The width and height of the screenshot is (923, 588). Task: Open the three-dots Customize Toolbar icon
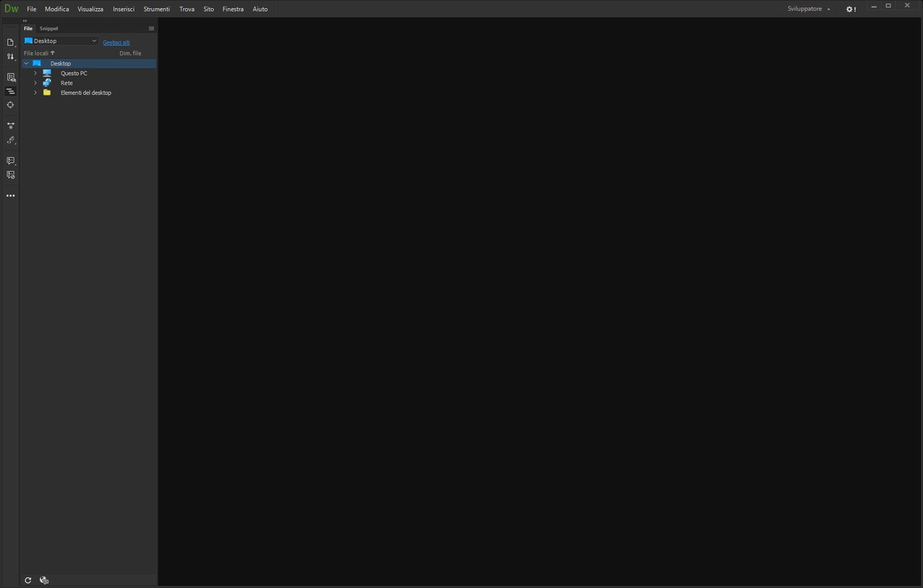(x=10, y=196)
